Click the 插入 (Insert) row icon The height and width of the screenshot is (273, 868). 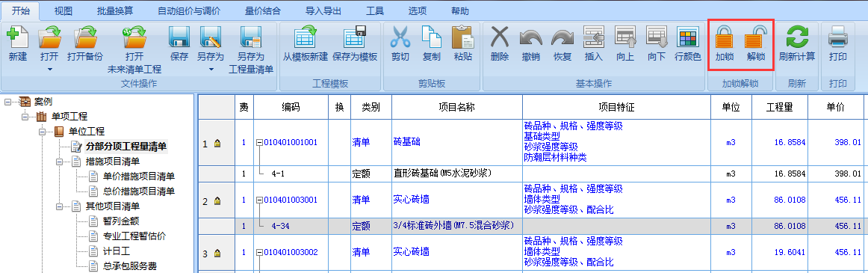point(594,37)
